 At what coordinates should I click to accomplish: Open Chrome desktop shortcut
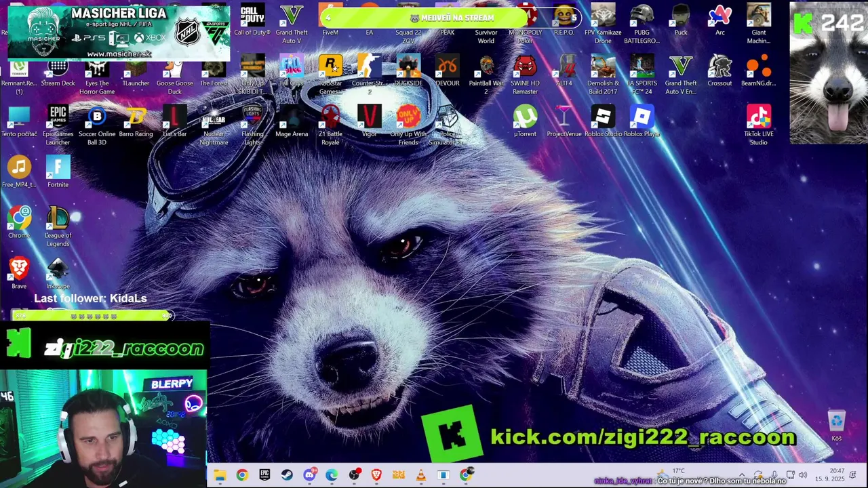(x=19, y=223)
